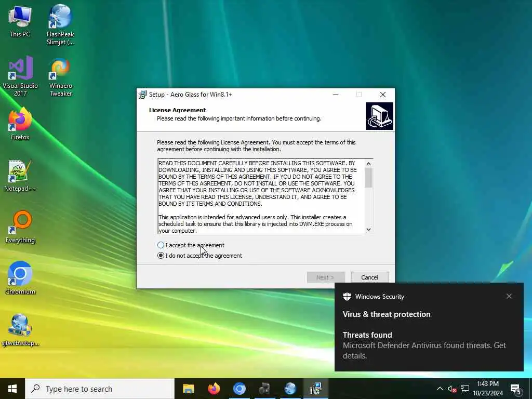The width and height of the screenshot is (532, 399).
Task: Switch to Slimjet globe icon on the taskbar
Action: point(290,389)
